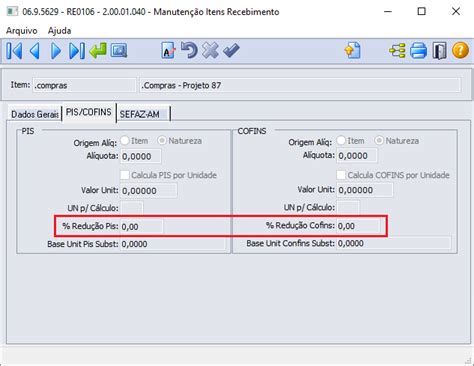Click the undo arrow icon
This screenshot has width=474, height=366.
[189, 51]
